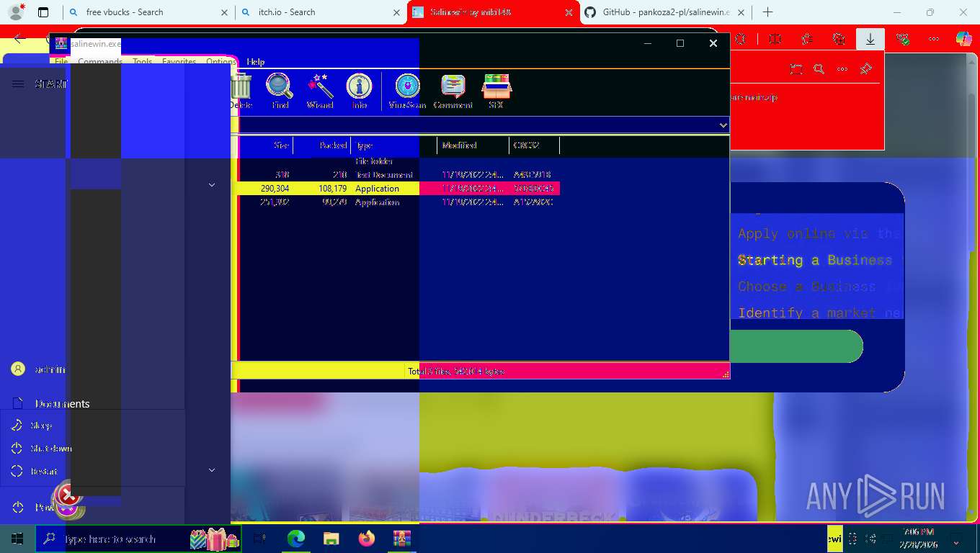Click the taskbar search box
The height and width of the screenshot is (553, 980).
138,539
